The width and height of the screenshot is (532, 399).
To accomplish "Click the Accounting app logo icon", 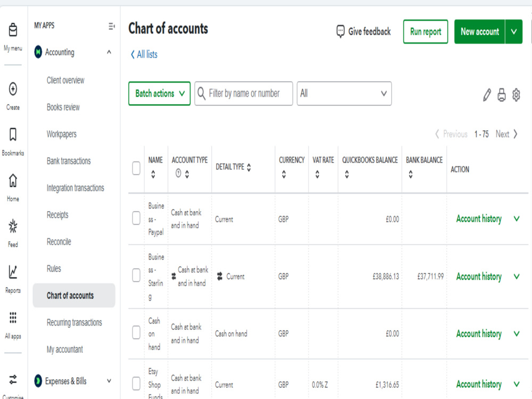I will point(38,52).
